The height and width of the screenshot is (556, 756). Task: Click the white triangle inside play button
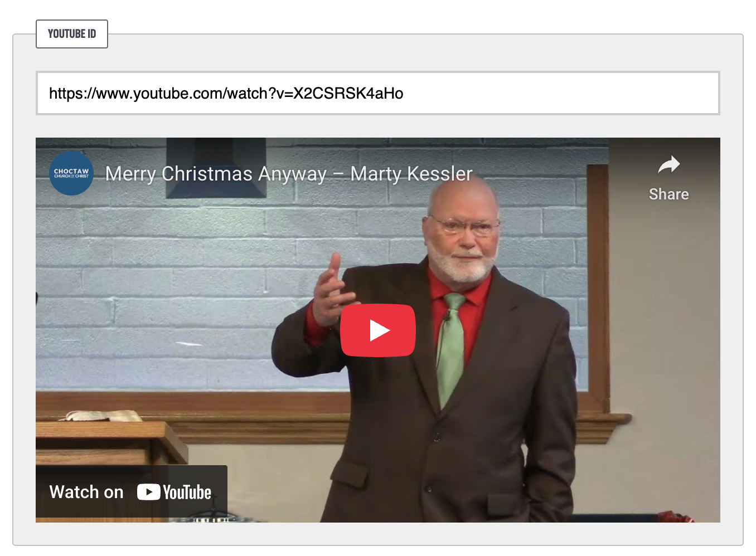click(x=380, y=330)
